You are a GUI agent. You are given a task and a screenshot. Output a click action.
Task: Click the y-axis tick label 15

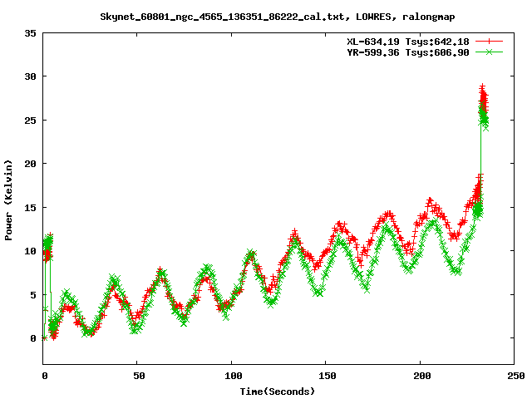coord(30,208)
